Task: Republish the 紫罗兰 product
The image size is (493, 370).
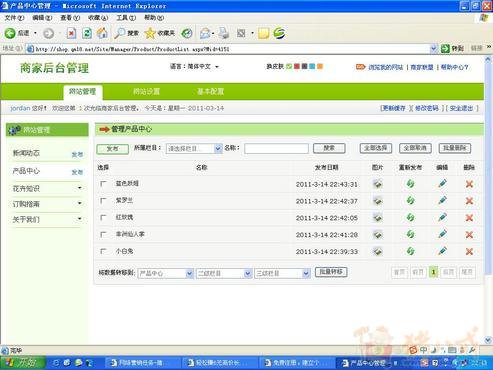Action: (x=410, y=201)
